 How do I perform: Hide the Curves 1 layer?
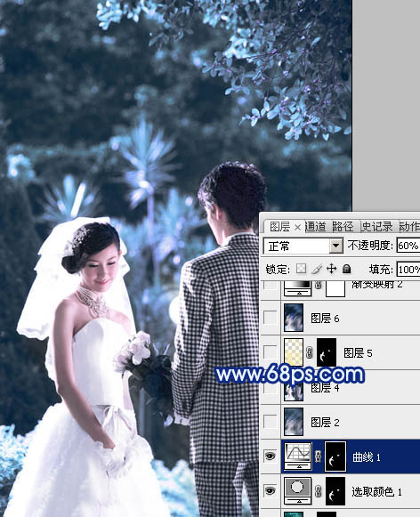[x=271, y=456]
